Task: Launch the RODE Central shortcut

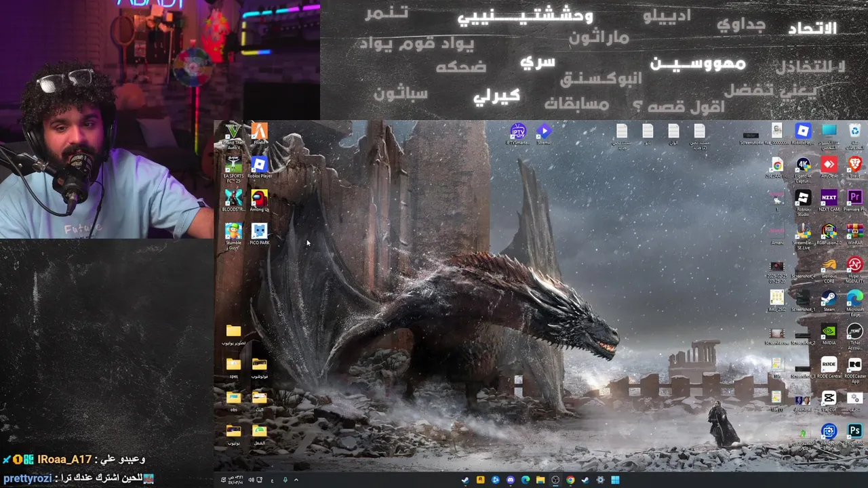Action: pyautogui.click(x=829, y=367)
